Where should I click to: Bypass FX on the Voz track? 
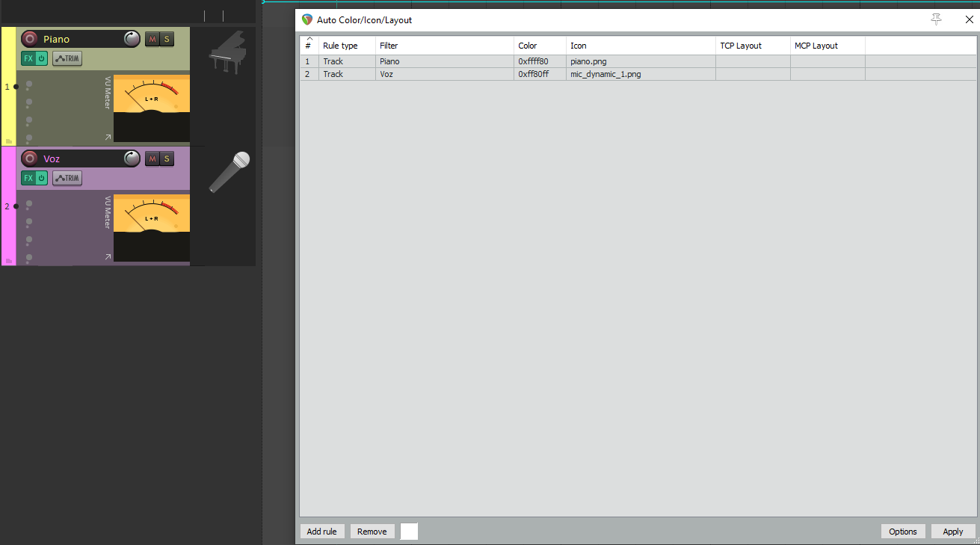click(x=42, y=178)
